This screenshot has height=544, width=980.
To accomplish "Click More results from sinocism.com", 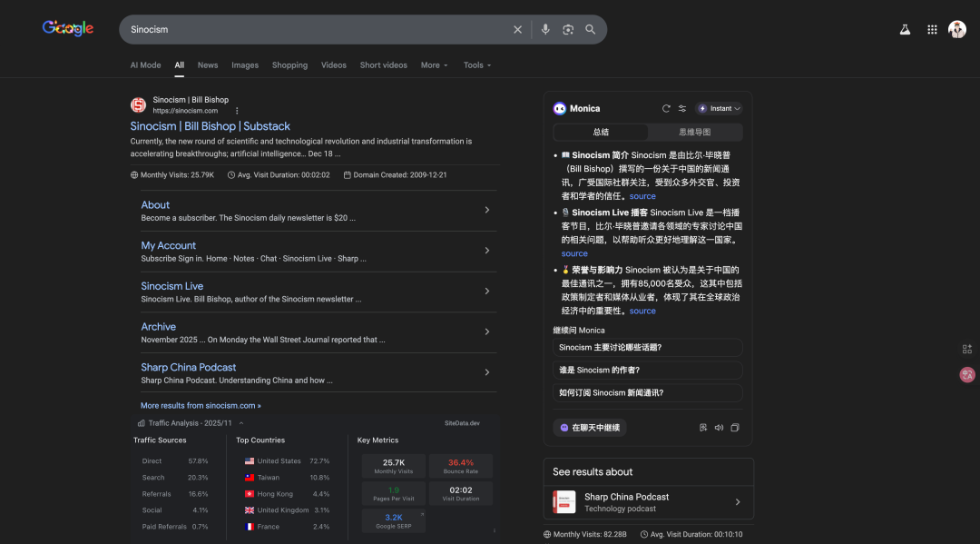I will pyautogui.click(x=201, y=406).
